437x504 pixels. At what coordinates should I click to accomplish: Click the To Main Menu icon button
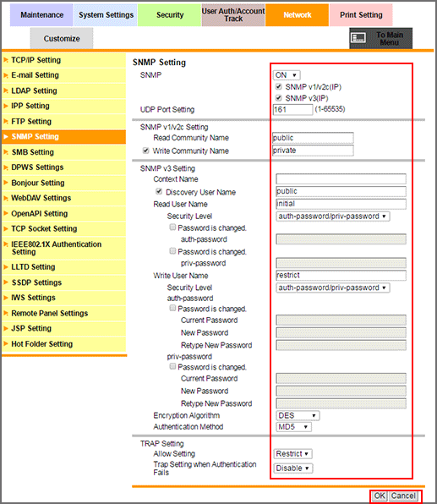click(x=380, y=38)
